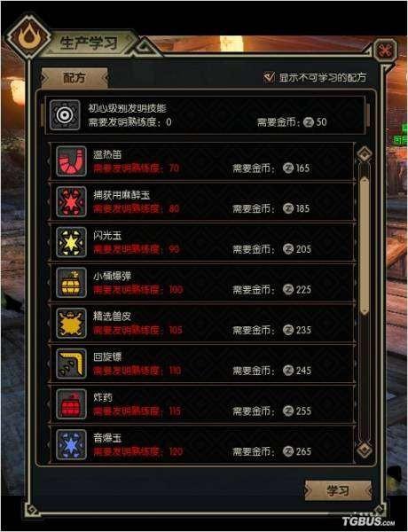This screenshot has width=408, height=532.
Task: Click the flame emblem in the header
Action: coord(28,36)
